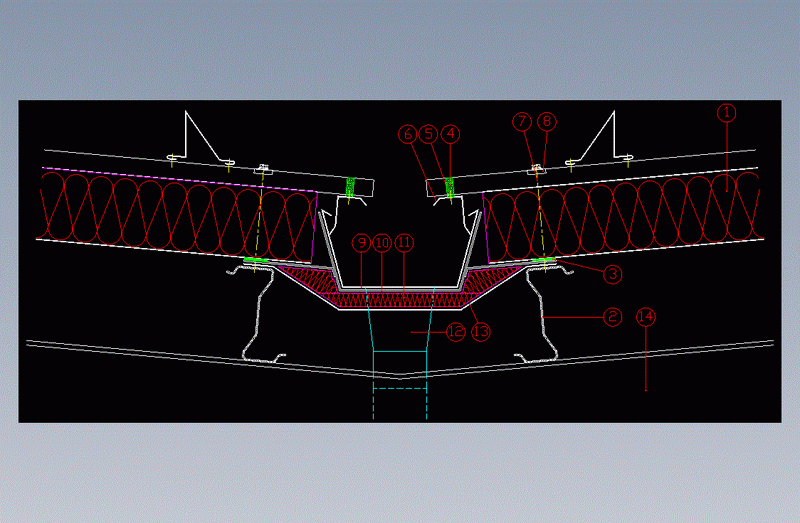
Task: Click the left Z-shaped purlin profile
Action: point(257,315)
